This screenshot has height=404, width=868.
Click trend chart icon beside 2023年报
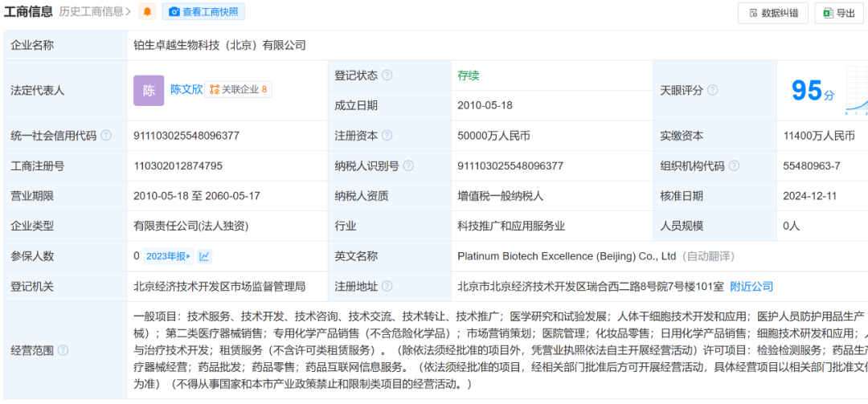click(204, 256)
